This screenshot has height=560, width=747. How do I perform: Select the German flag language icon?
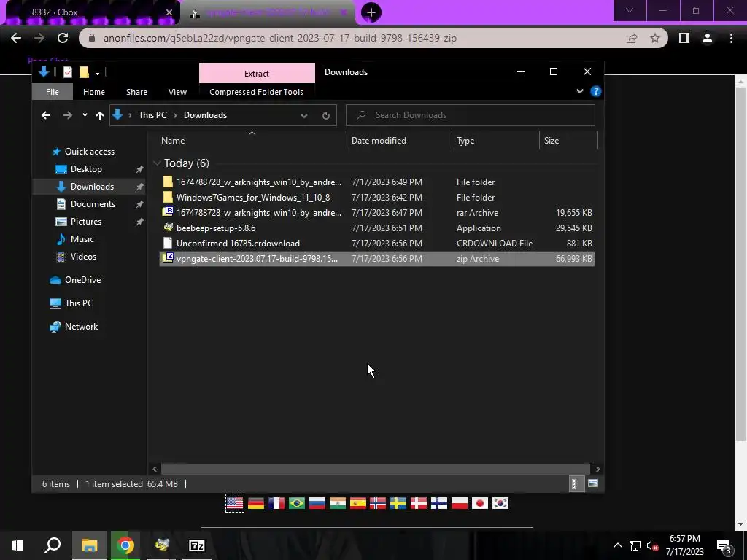click(256, 503)
